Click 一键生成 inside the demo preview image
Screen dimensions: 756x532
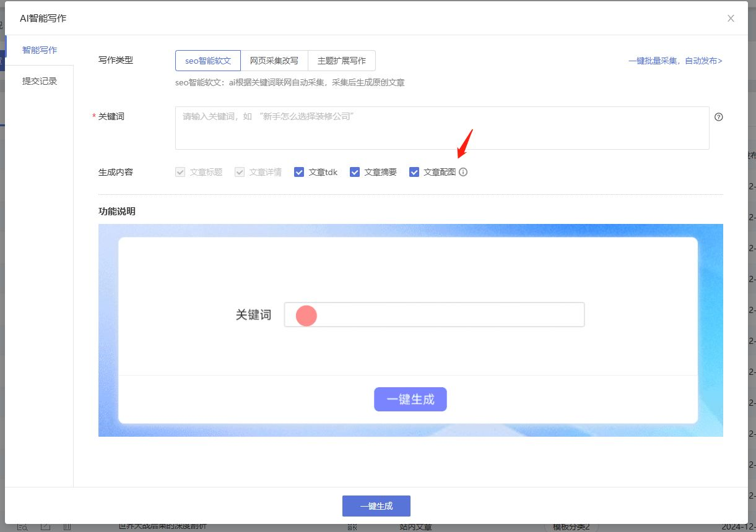pos(410,400)
